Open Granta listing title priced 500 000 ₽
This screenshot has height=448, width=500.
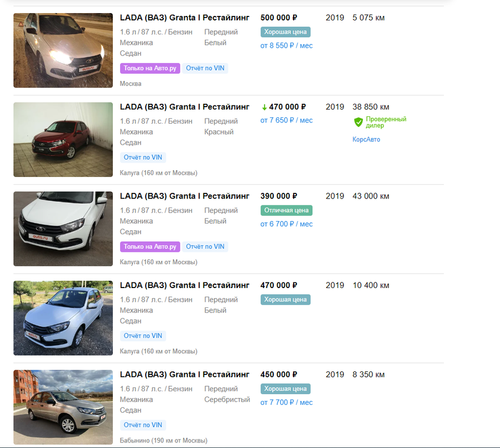click(184, 18)
